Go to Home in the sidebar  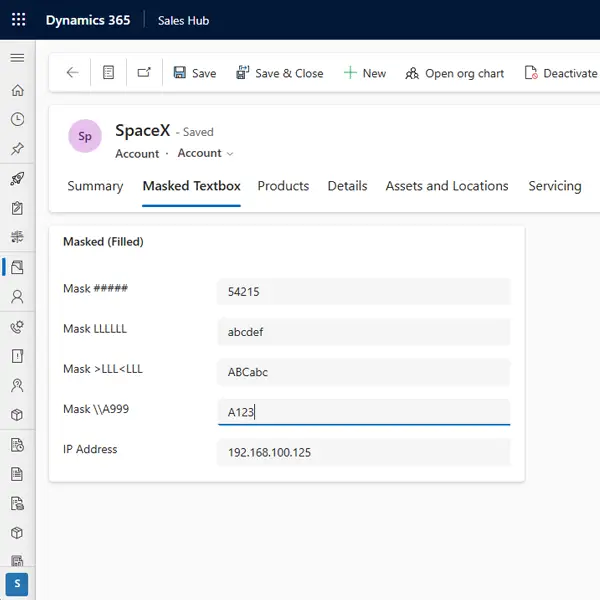coord(17,90)
